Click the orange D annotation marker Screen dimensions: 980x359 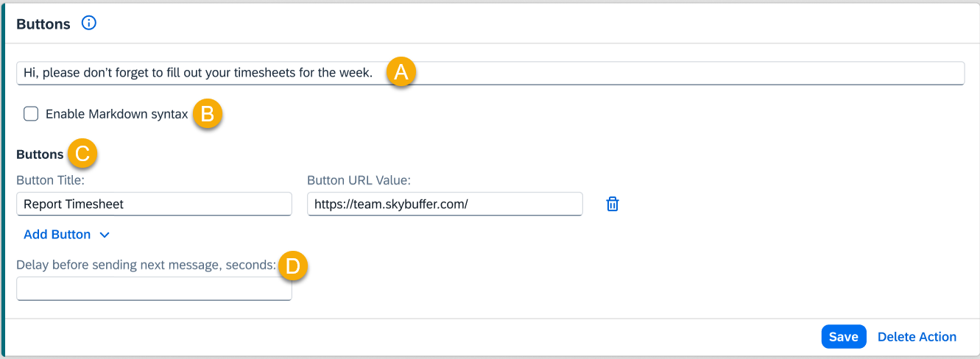tap(292, 266)
